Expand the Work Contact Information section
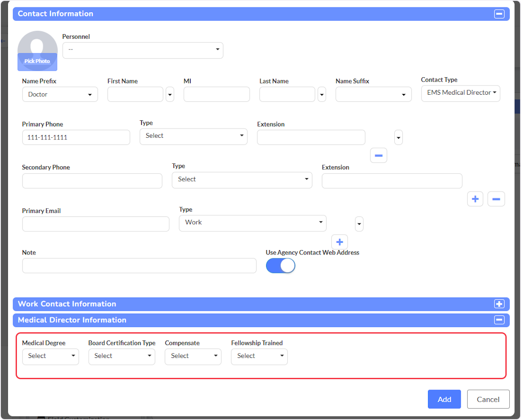521x420 pixels. (x=499, y=304)
